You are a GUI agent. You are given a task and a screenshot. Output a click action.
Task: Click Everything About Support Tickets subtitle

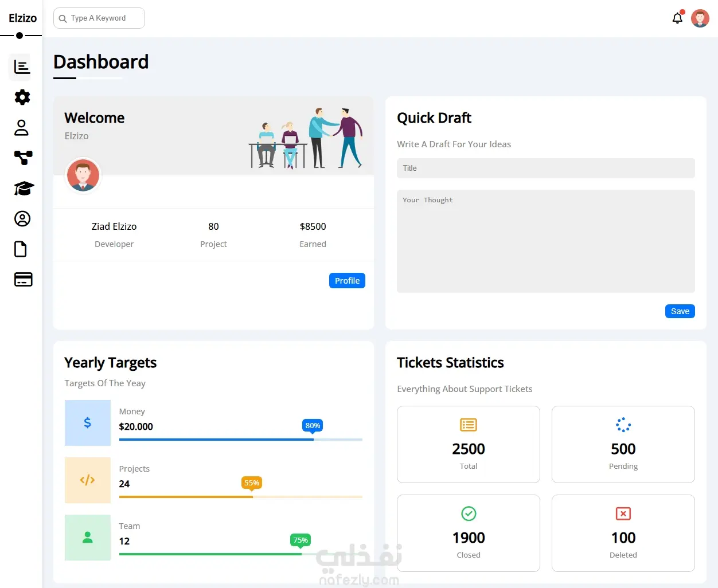point(465,389)
